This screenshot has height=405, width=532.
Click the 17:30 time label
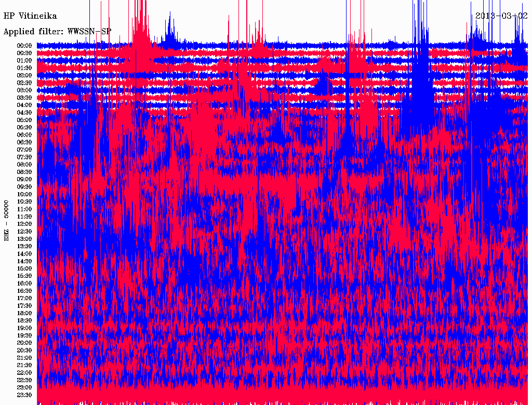click(x=24, y=306)
